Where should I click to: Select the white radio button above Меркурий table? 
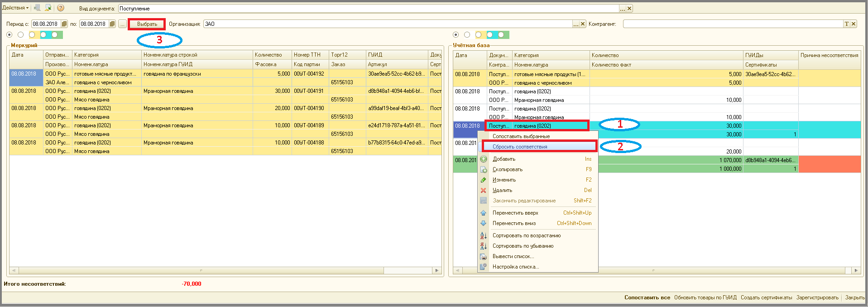coord(20,35)
